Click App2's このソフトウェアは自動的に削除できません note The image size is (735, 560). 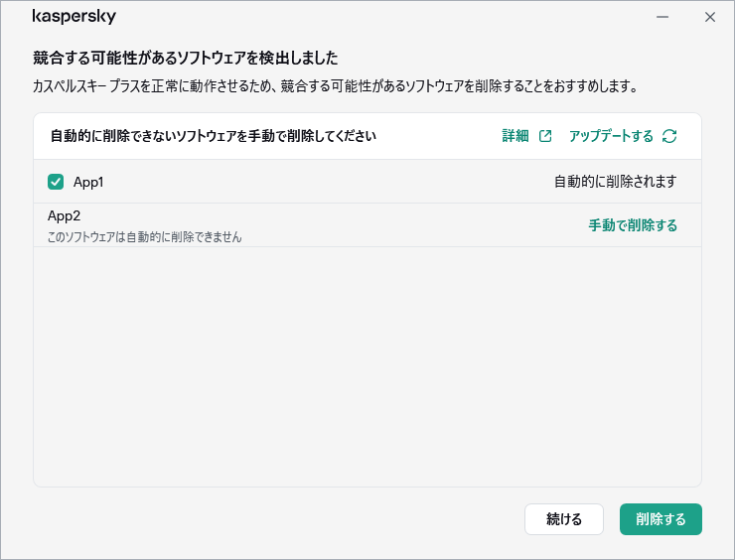145,237
